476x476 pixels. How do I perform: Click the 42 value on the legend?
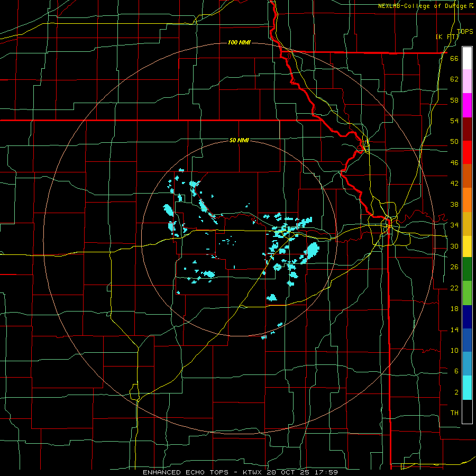454,184
